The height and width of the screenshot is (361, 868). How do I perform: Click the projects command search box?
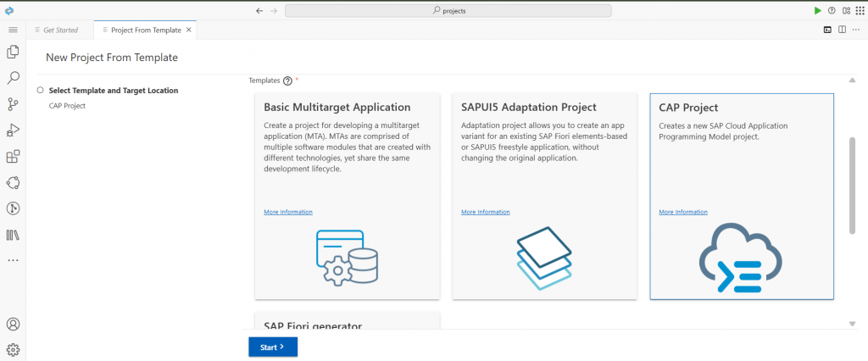tap(448, 10)
